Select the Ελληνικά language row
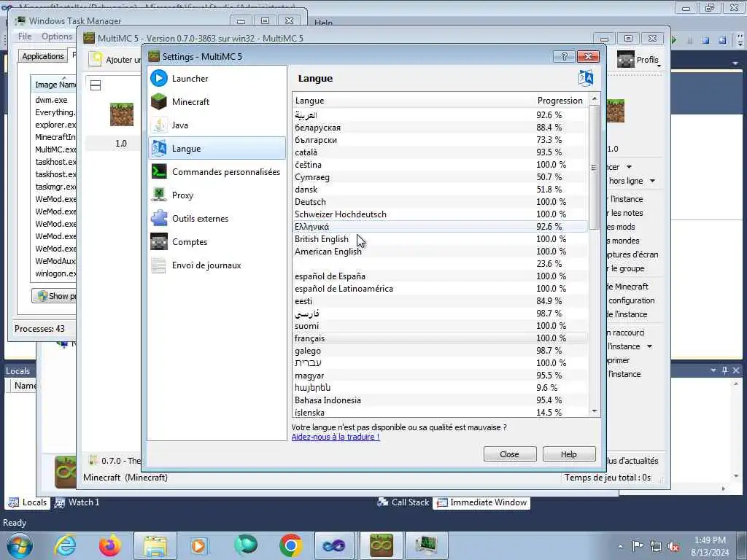Image resolution: width=747 pixels, height=560 pixels. pyautogui.click(x=440, y=227)
